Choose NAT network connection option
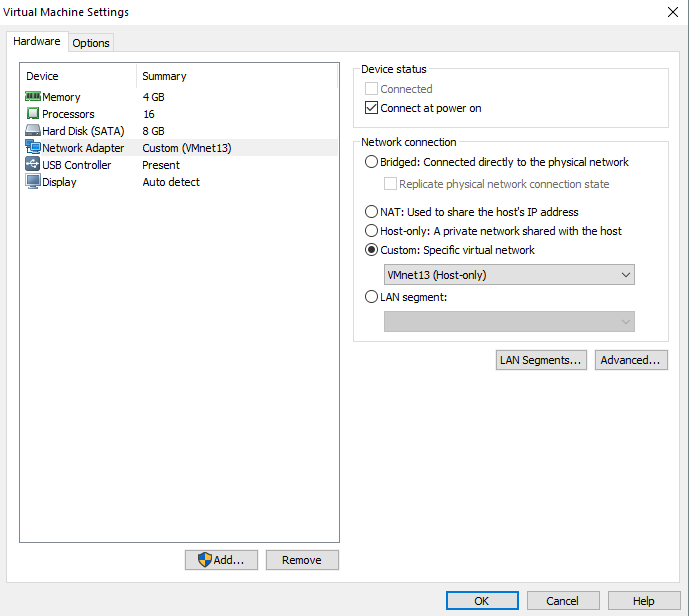Viewport: 689px width, 616px height. (x=372, y=212)
